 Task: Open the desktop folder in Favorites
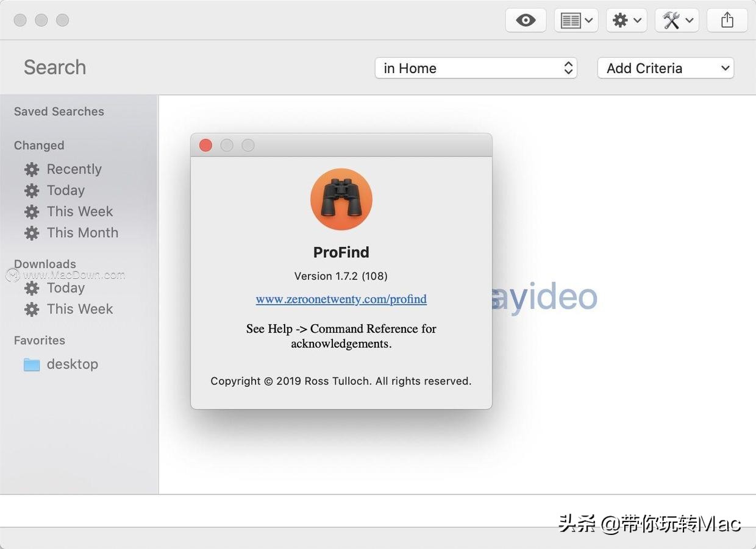coord(72,364)
